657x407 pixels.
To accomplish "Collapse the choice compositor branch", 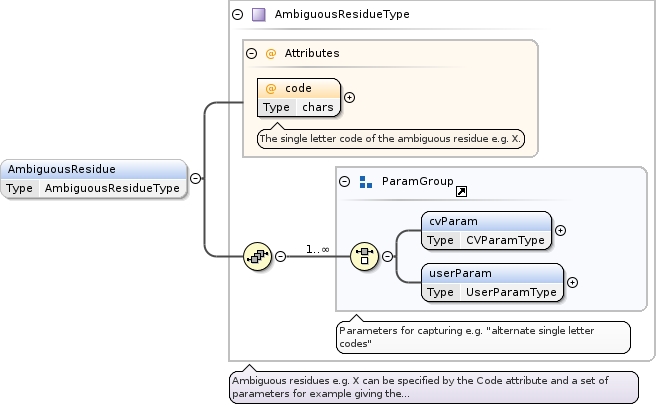I will point(387,256).
